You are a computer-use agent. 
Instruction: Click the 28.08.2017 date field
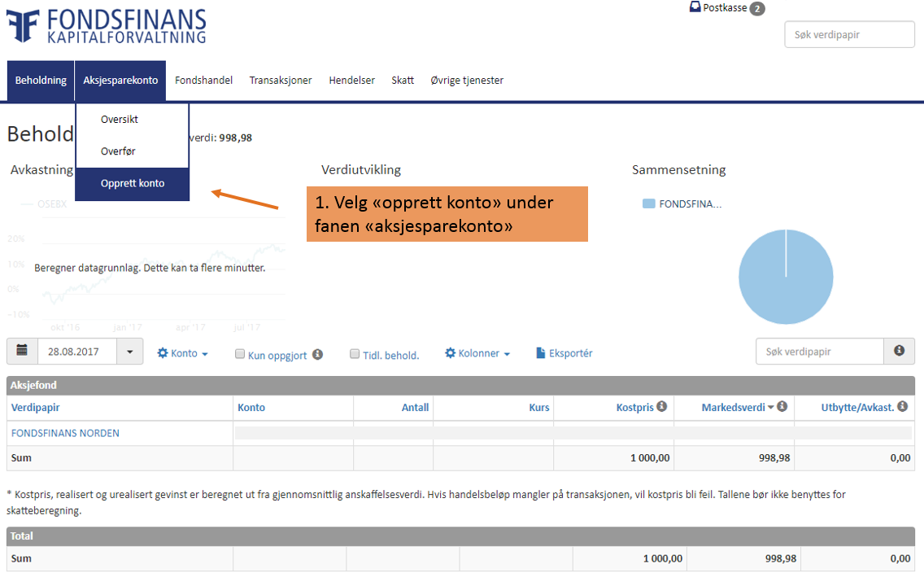(77, 352)
